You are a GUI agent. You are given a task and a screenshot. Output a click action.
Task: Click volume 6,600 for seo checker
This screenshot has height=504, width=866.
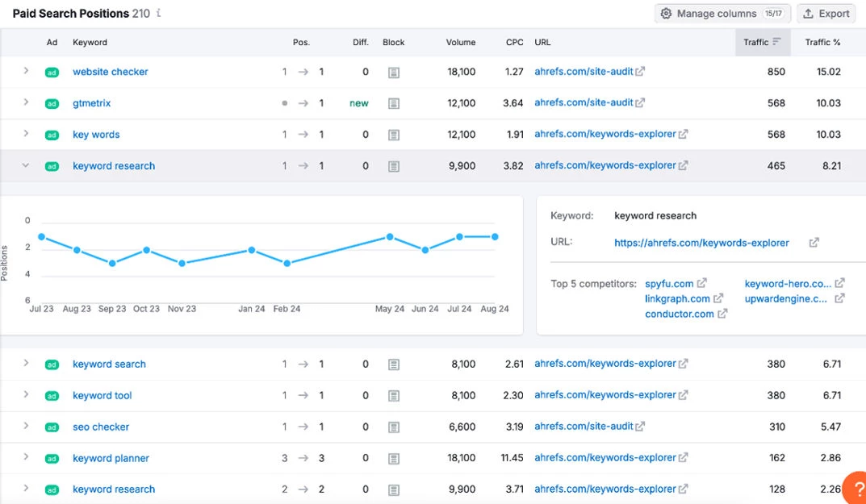point(462,427)
